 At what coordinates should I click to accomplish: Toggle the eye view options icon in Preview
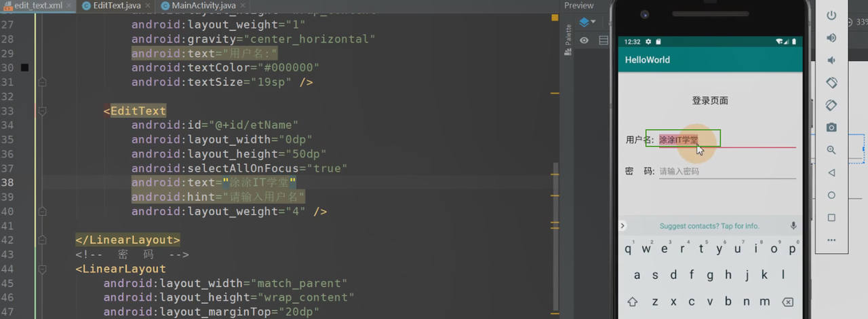584,41
